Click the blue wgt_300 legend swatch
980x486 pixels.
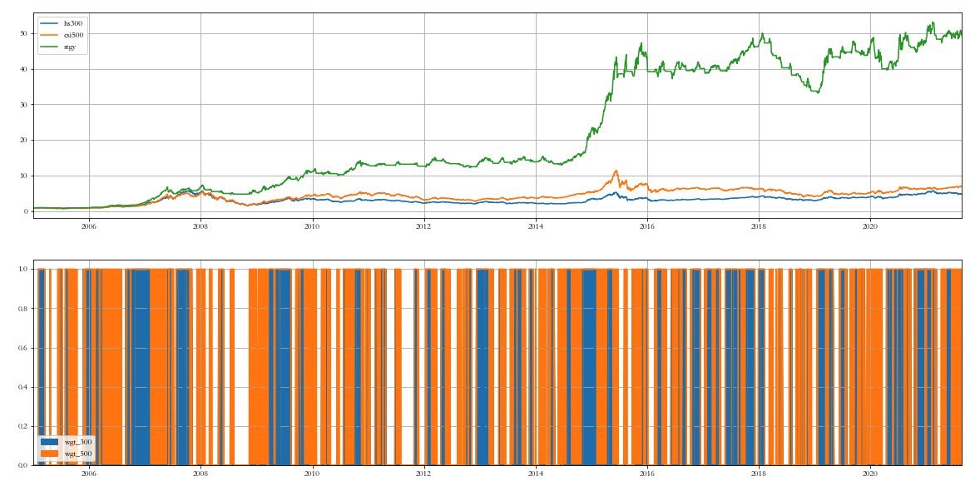coord(49,442)
